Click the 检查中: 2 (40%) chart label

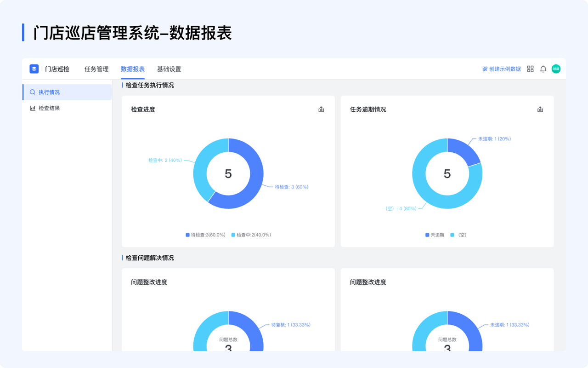click(165, 161)
